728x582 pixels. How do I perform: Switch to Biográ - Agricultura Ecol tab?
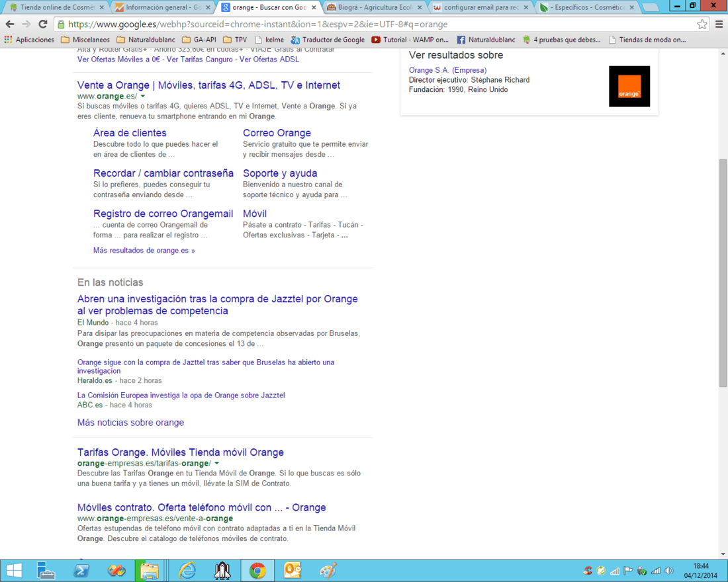click(374, 7)
